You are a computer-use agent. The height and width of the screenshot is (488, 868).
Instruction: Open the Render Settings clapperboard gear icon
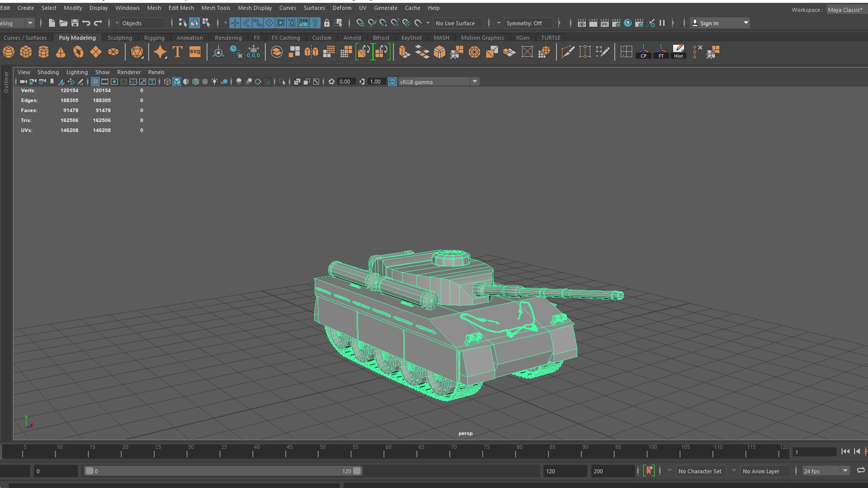click(x=616, y=23)
